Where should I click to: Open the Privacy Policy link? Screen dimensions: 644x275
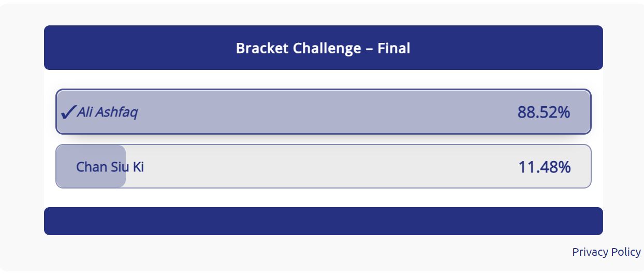click(606, 252)
